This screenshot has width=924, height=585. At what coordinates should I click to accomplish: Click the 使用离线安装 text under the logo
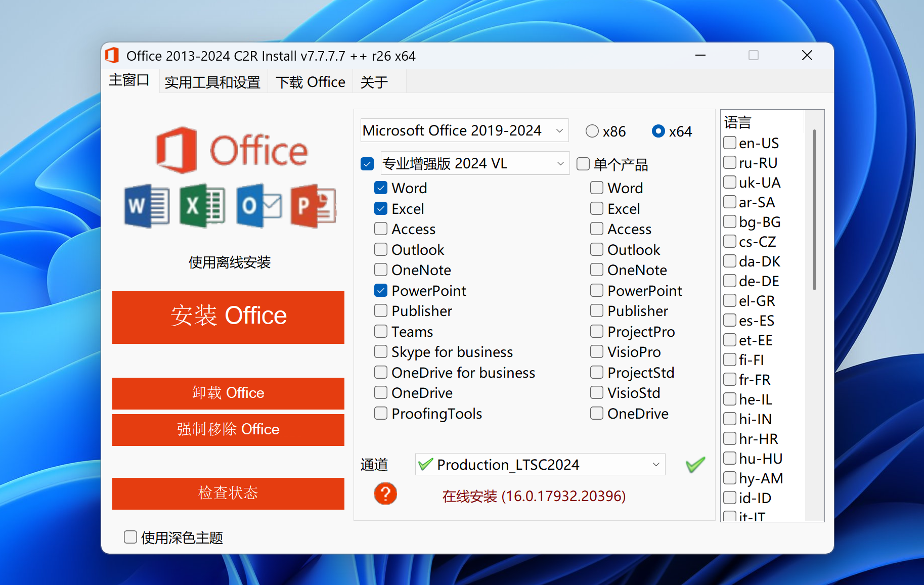pos(230,262)
